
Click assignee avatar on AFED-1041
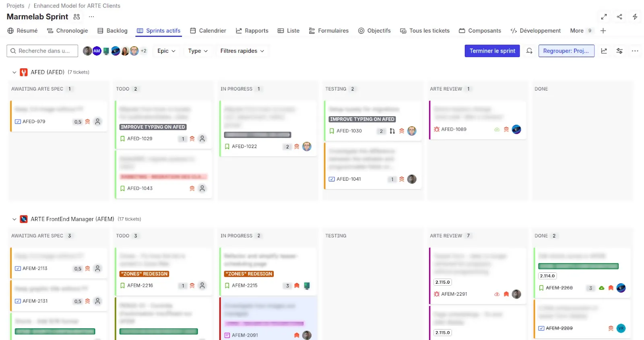pyautogui.click(x=412, y=179)
